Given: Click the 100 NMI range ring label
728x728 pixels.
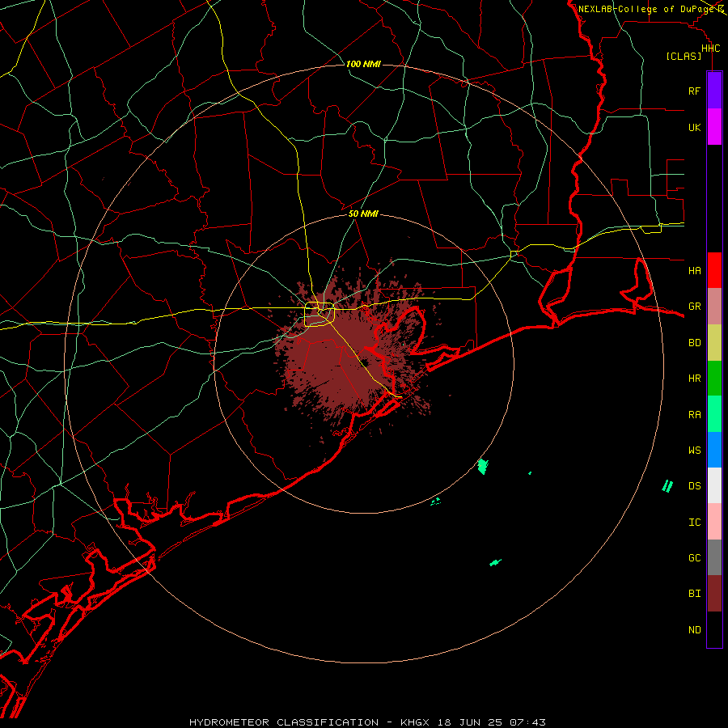Looking at the screenshot, I should coord(363,64).
